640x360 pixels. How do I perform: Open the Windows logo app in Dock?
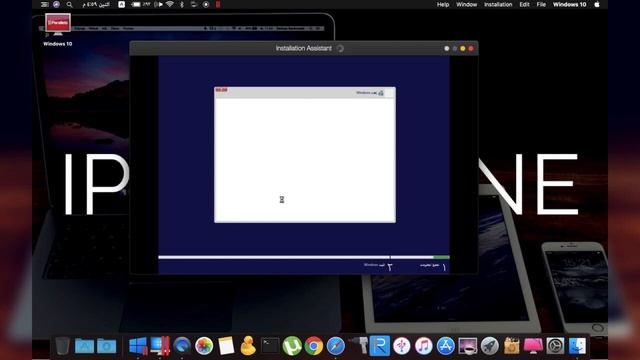point(138,346)
